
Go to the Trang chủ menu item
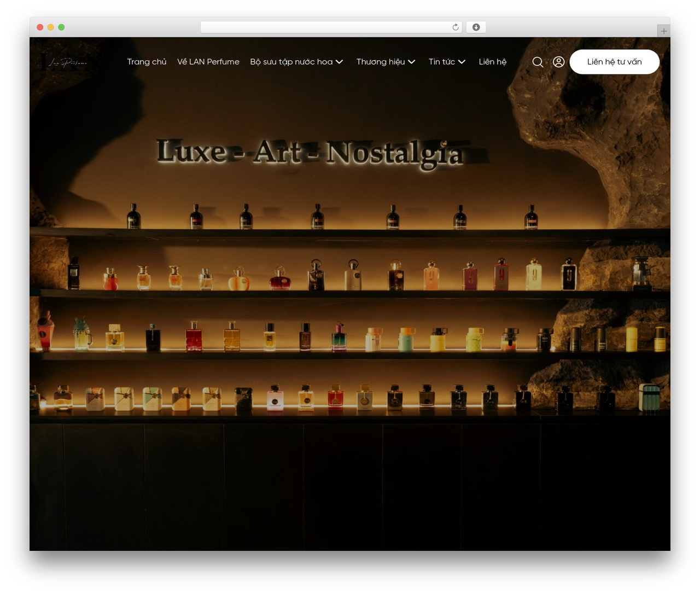point(147,62)
